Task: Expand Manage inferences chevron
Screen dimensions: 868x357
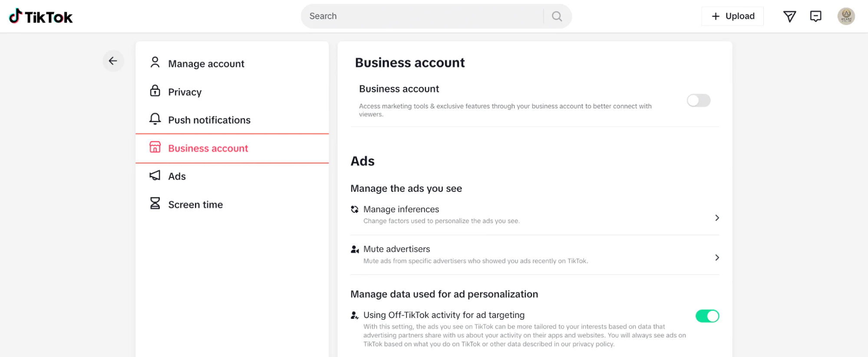Action: coord(717,218)
